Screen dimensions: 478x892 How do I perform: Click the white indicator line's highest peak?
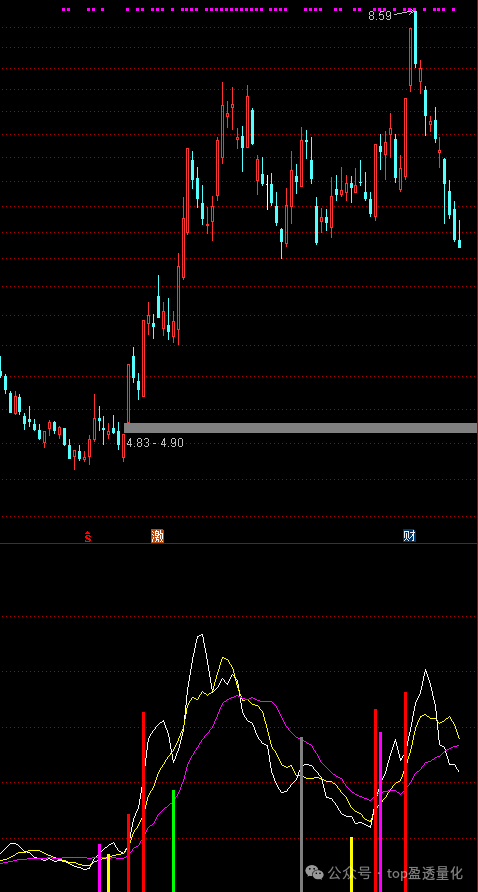click(200, 635)
